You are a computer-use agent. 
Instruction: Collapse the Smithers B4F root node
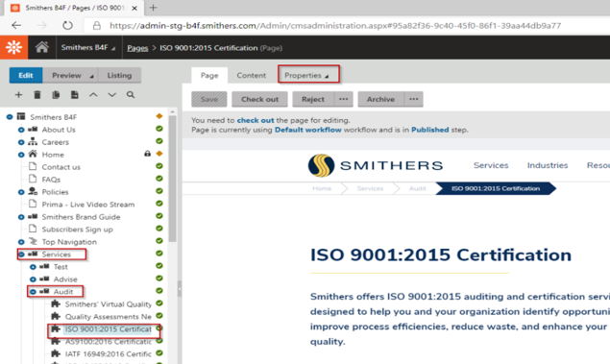coord(10,117)
